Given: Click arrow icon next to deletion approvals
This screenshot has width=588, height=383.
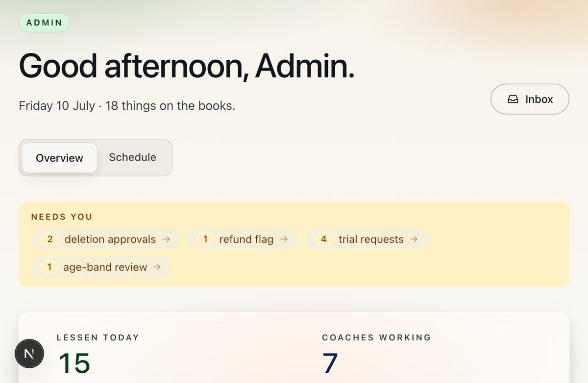Looking at the screenshot, I should coord(166,239).
